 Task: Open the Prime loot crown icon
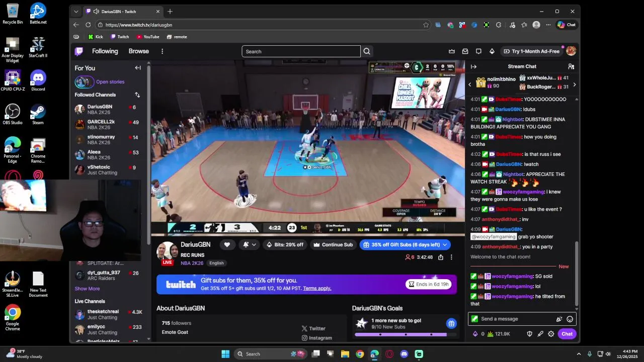[452, 51]
